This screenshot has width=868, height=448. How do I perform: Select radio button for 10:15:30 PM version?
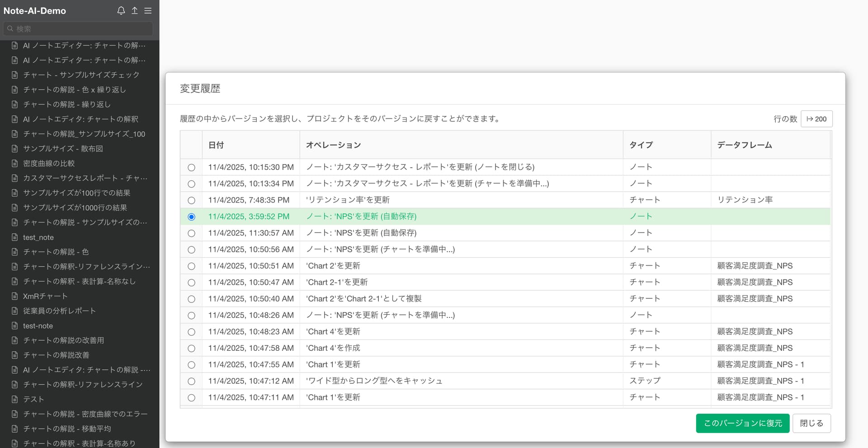click(x=191, y=167)
